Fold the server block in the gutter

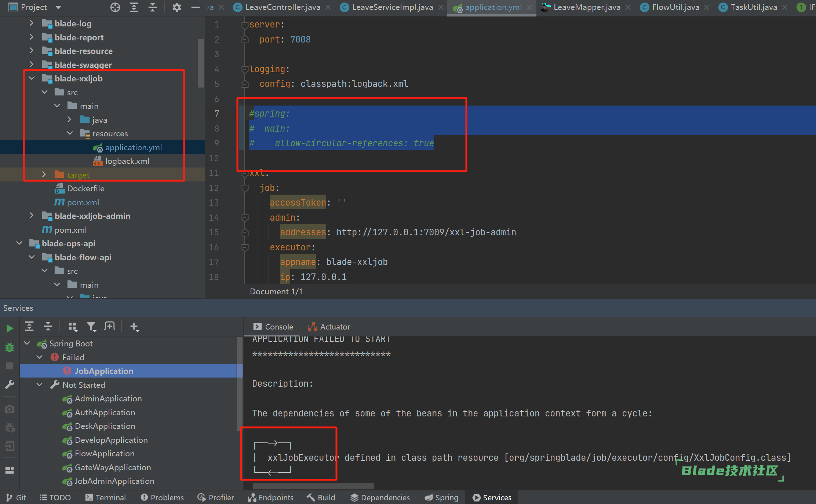(245, 25)
